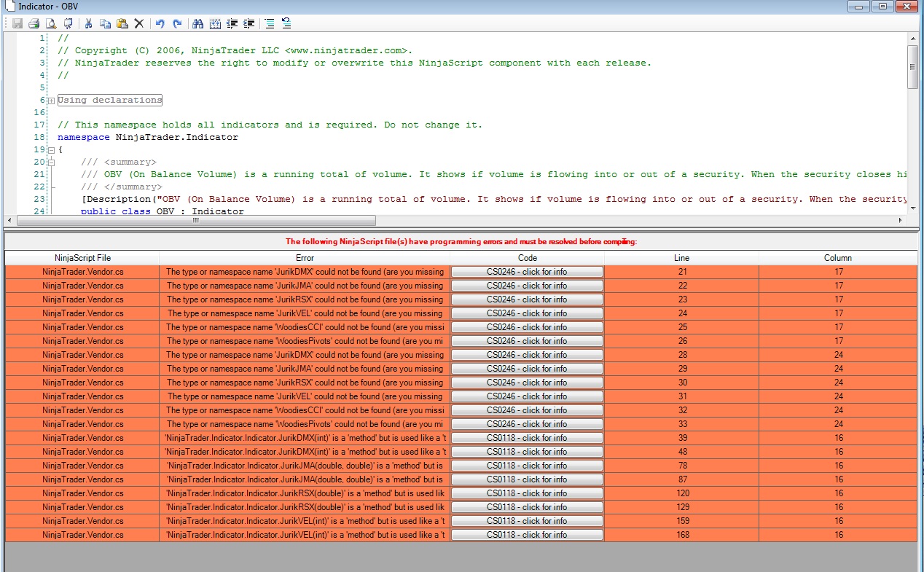Click the decrease indent icon

[232, 23]
